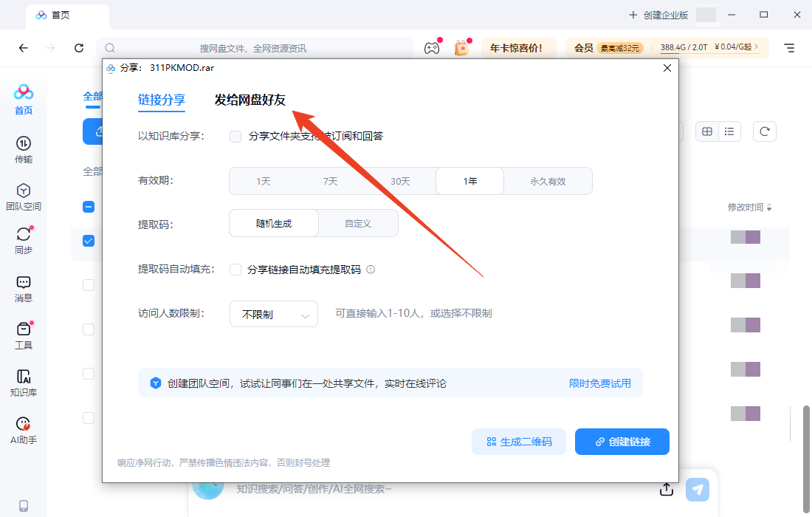812x517 pixels.
Task: Refresh the file list
Action: click(x=764, y=131)
